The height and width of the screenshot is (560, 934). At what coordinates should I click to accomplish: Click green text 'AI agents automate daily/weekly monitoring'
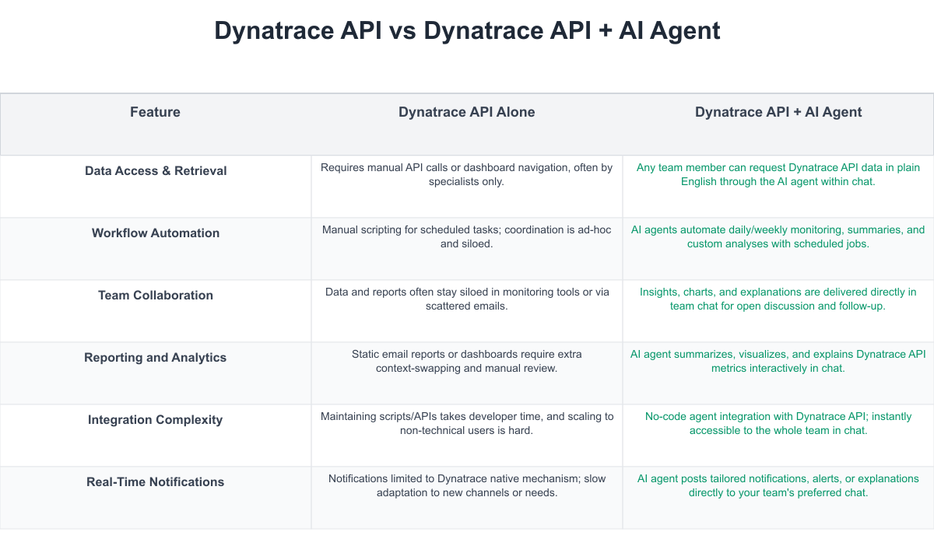pos(778,236)
